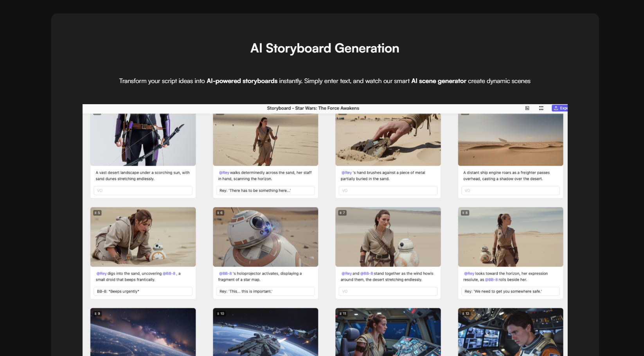Switch to grid view using grid icon

pos(541,108)
